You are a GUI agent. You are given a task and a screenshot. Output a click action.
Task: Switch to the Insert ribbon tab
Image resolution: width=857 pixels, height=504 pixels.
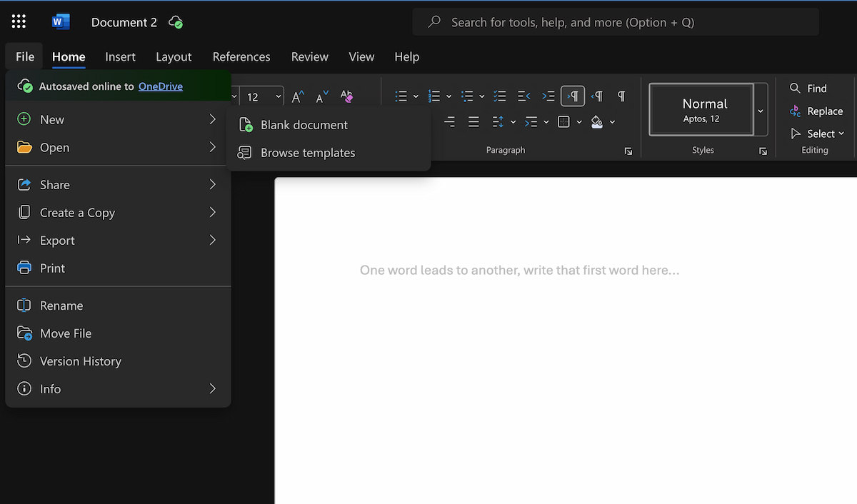pyautogui.click(x=120, y=56)
